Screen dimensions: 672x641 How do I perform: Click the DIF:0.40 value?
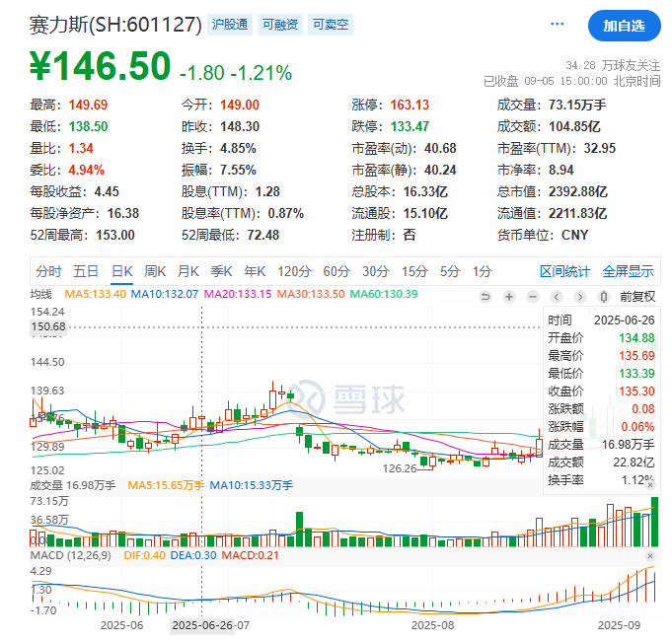(144, 555)
